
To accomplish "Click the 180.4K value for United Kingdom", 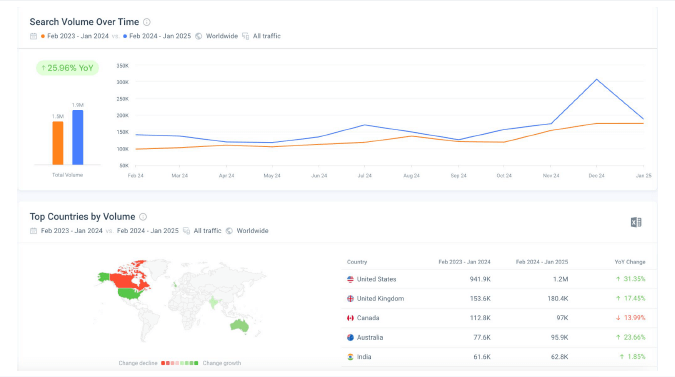I will click(x=558, y=299).
